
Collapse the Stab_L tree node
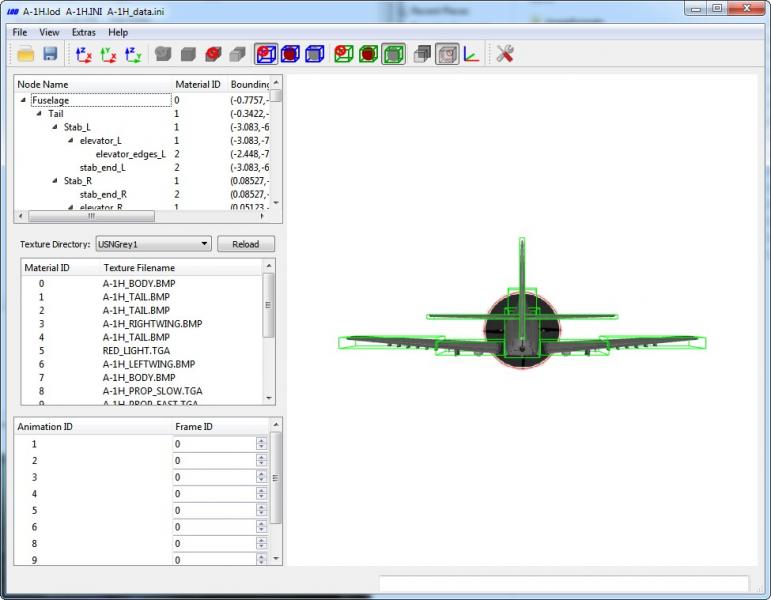55,127
